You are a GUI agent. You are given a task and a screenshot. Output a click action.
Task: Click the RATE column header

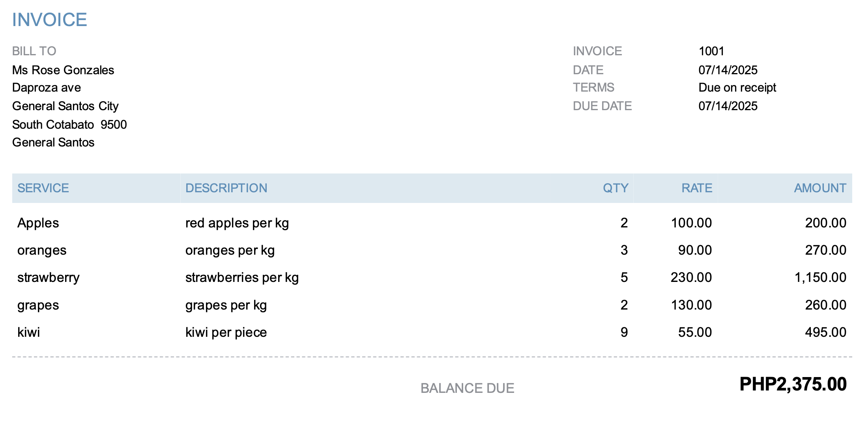(696, 188)
